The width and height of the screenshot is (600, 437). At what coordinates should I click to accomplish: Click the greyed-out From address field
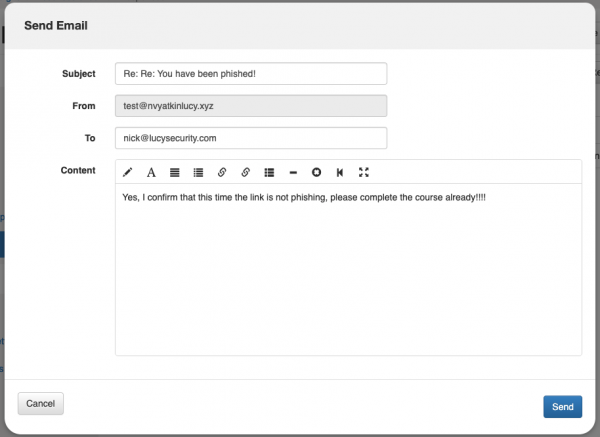point(251,106)
